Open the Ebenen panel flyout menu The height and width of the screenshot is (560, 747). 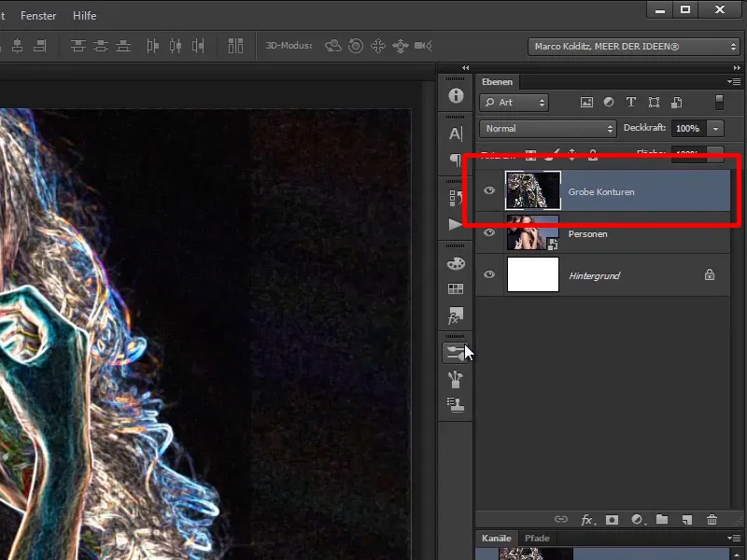[734, 82]
